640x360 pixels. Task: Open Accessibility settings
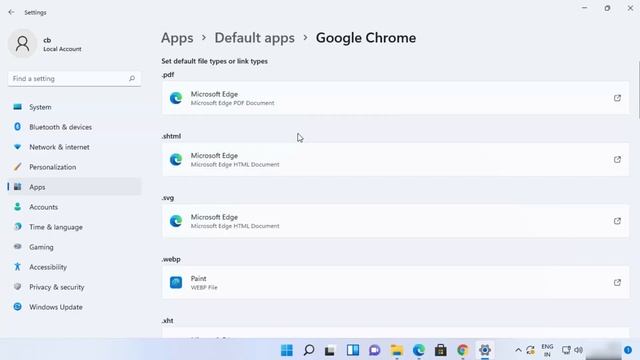pyautogui.click(x=74, y=267)
